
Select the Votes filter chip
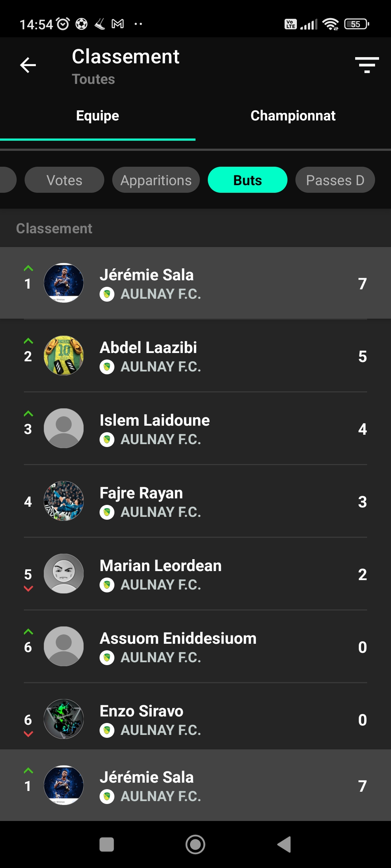coord(64,180)
